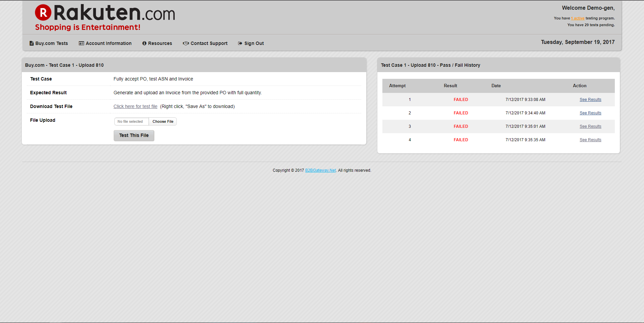Click FAILED result for attempt 3
This screenshot has width=644, height=323.
tap(461, 126)
